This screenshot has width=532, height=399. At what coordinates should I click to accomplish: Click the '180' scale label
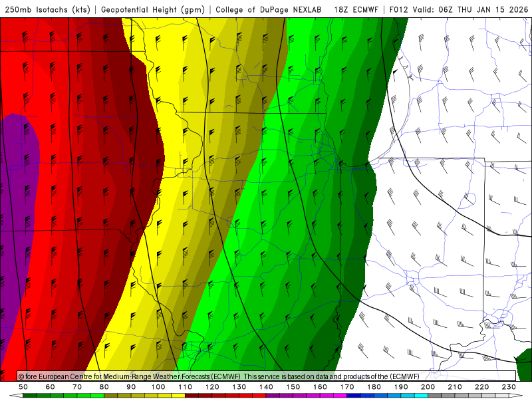pos(374,387)
